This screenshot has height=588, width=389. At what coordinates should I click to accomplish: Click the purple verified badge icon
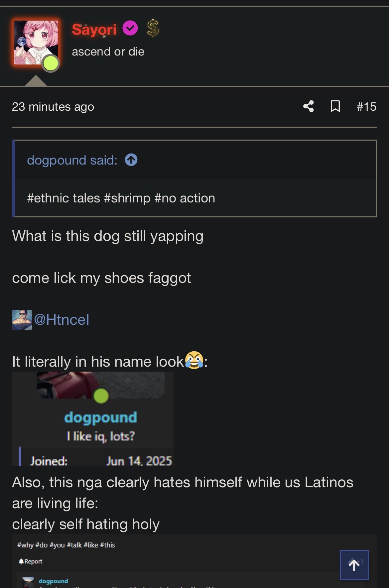pyautogui.click(x=130, y=28)
